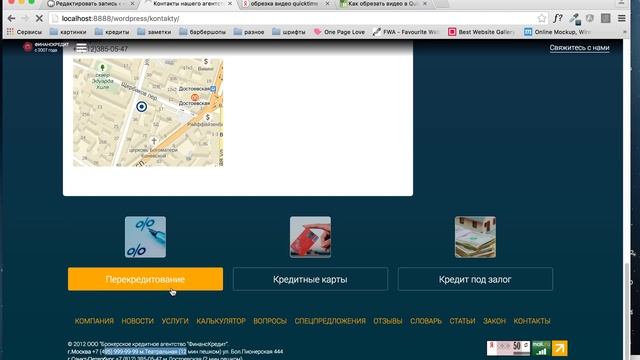The image size is (640, 360).
Task: Open the барбершопы bookmarks folder
Action: 202,32
